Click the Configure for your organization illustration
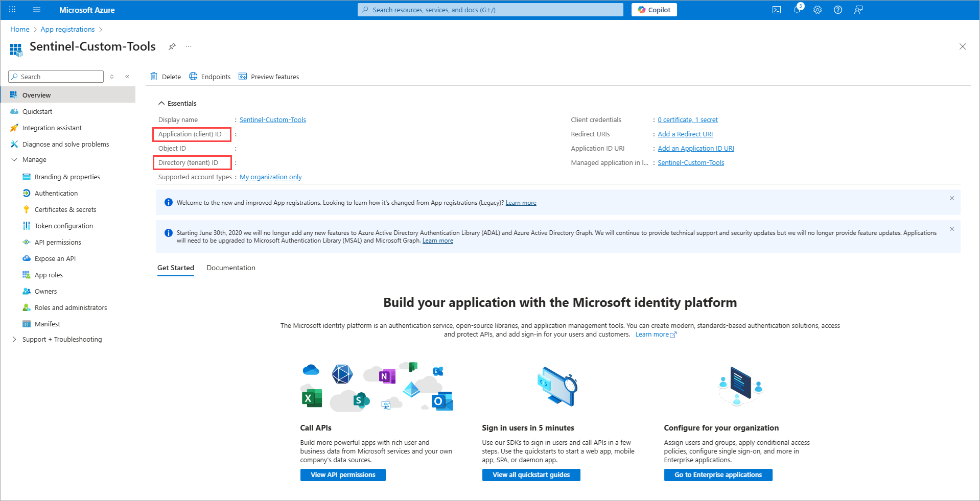Screen dimensions: 980x501 (741, 387)
